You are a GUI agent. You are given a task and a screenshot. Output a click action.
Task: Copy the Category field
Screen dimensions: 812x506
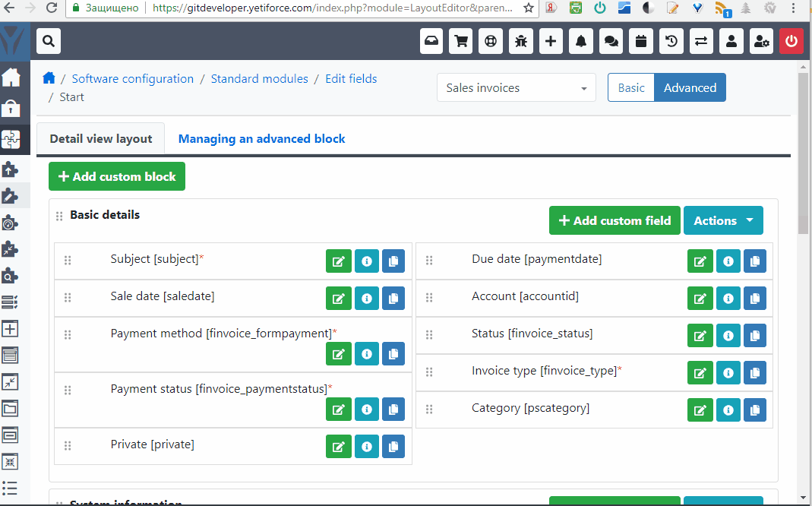click(755, 410)
